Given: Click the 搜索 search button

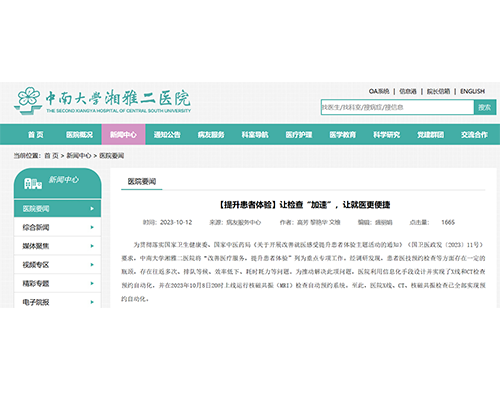Looking at the screenshot, I should (485, 107).
